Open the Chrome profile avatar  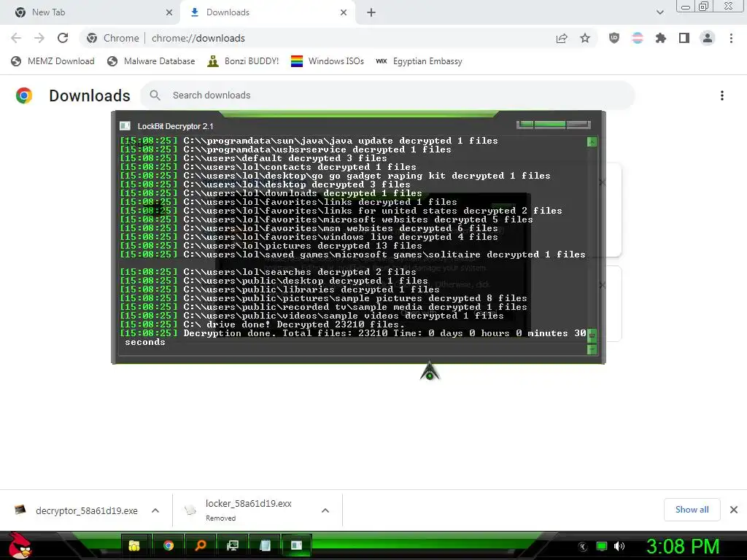click(x=708, y=38)
